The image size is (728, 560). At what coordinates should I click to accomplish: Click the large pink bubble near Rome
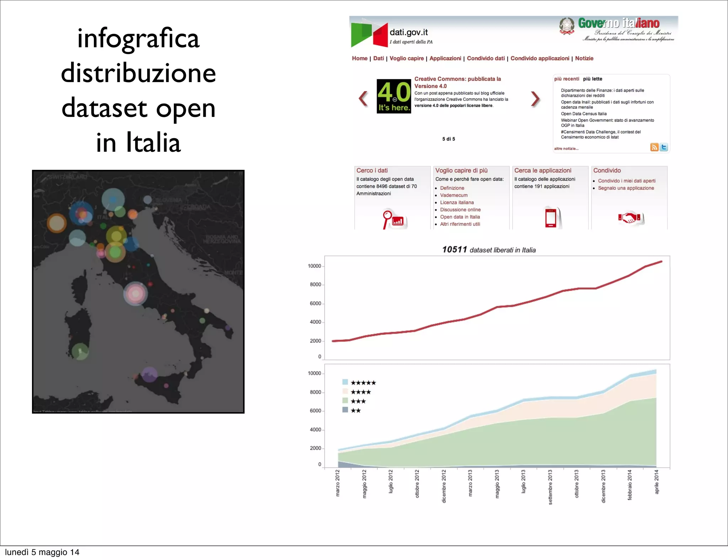[135, 294]
